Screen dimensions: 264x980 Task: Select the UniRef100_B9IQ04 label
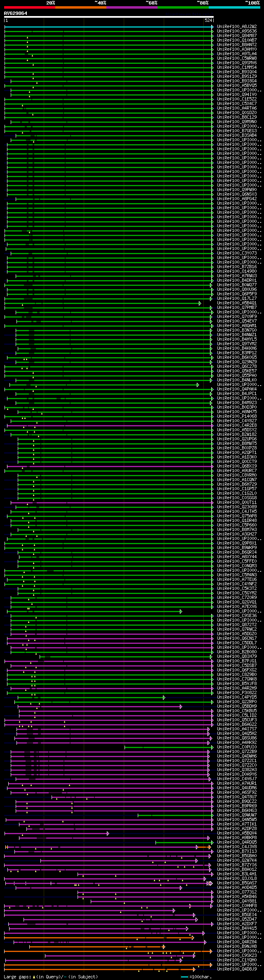point(237,72)
